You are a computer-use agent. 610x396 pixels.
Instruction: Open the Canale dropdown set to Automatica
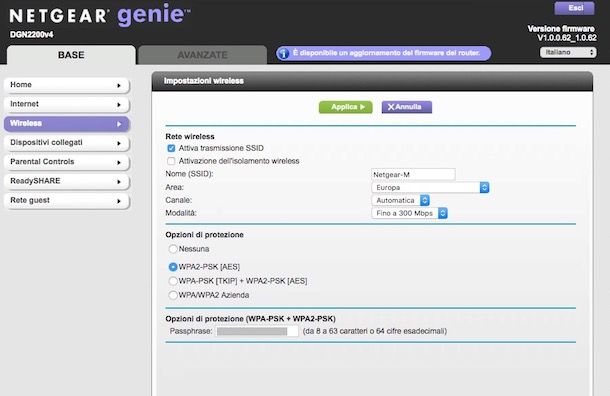(x=400, y=200)
